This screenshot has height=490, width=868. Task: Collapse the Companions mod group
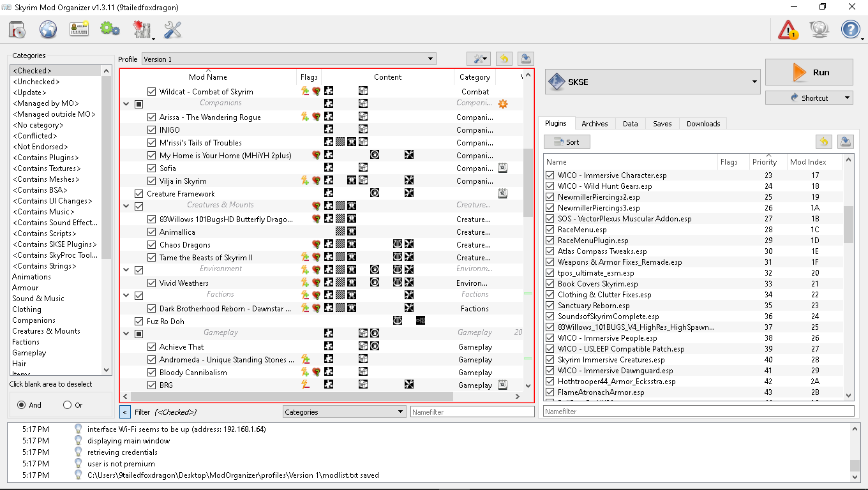tap(126, 103)
